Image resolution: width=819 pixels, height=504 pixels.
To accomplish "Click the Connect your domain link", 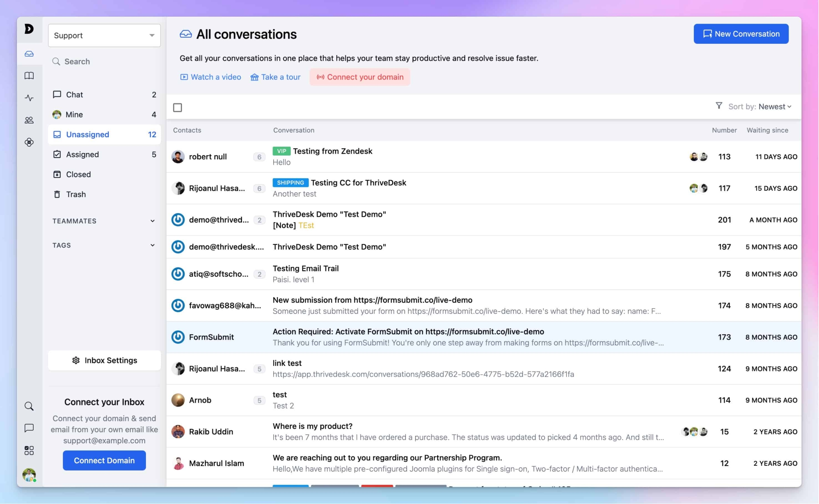I will [360, 77].
